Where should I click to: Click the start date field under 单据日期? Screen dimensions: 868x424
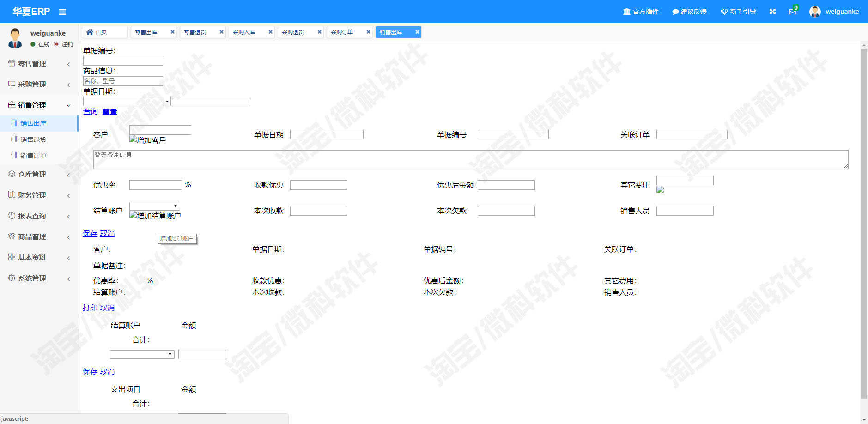(123, 101)
